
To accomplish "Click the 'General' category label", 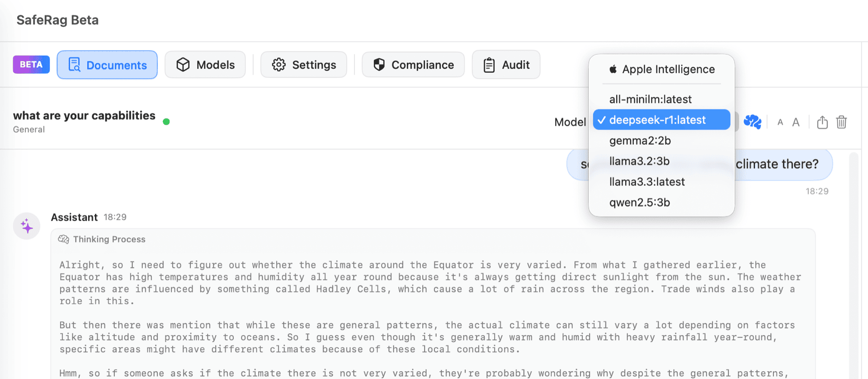I will tap(29, 129).
